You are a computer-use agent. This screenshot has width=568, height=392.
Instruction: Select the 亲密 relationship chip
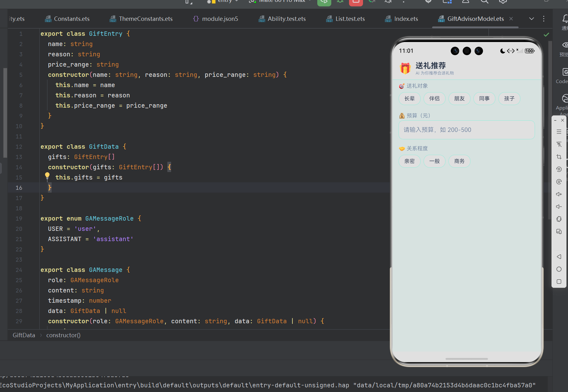pos(409,161)
